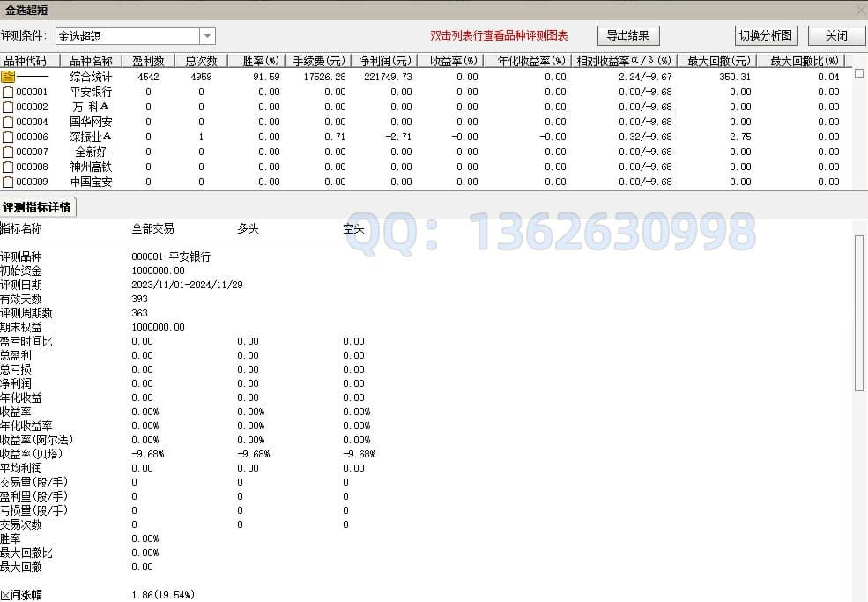868x602 pixels.
Task: Click the 2.24/-9.67 relative return cell
Action: tap(645, 77)
